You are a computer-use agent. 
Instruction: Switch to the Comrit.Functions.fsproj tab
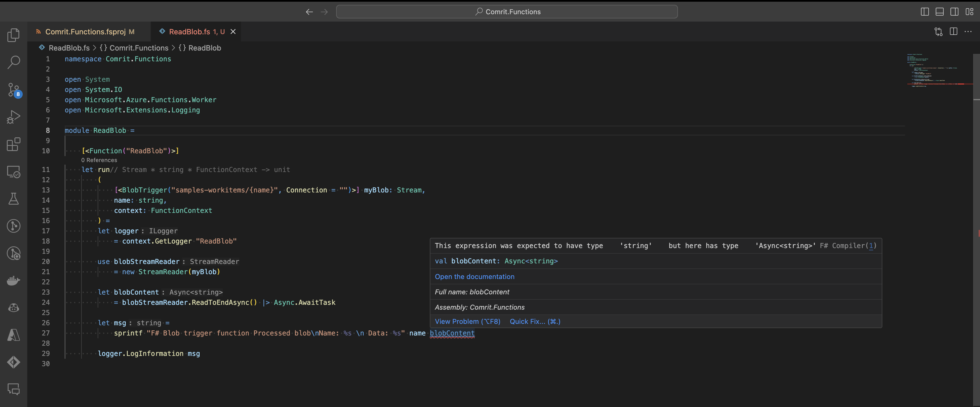pyautogui.click(x=89, y=32)
